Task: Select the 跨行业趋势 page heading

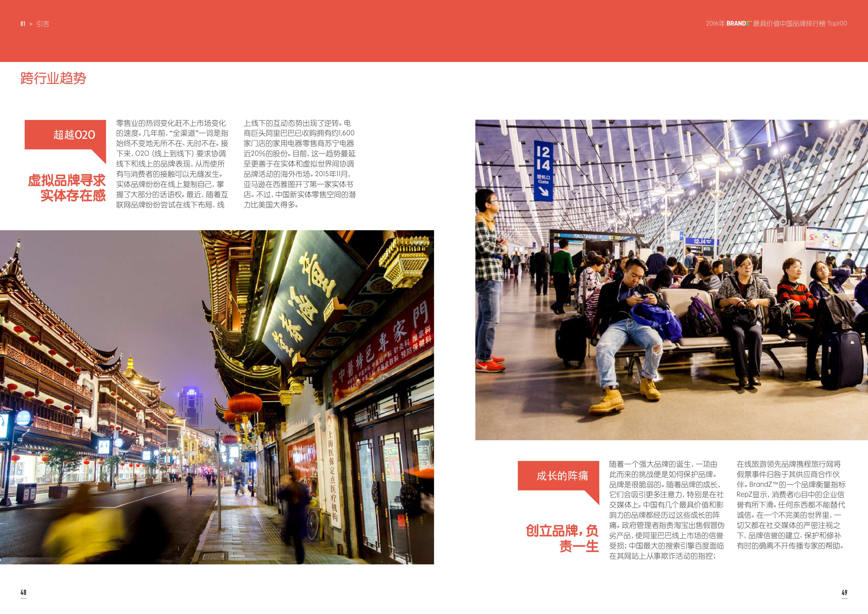Action: pyautogui.click(x=53, y=78)
